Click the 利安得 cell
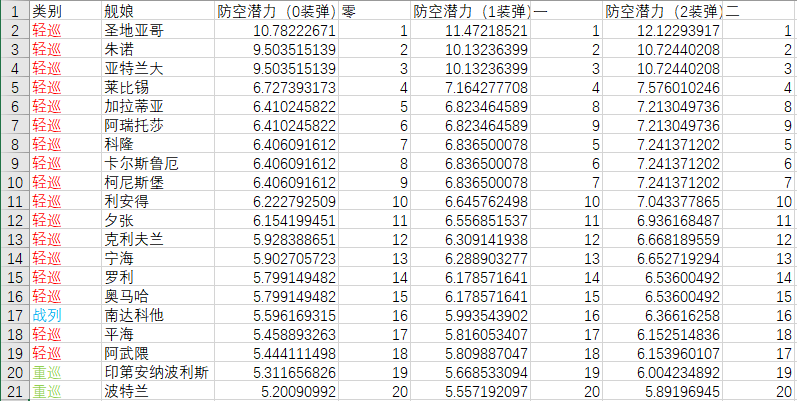Viewport: 797px width, 401px height. coord(158,202)
